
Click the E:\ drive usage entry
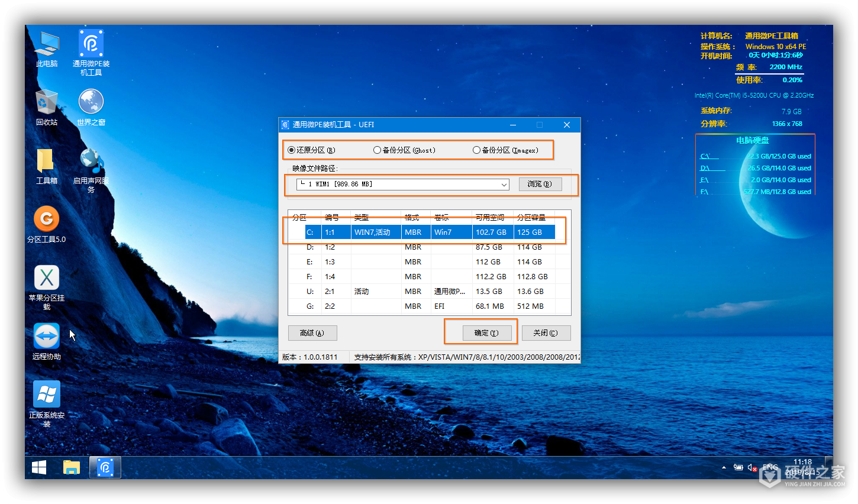[x=756, y=180]
